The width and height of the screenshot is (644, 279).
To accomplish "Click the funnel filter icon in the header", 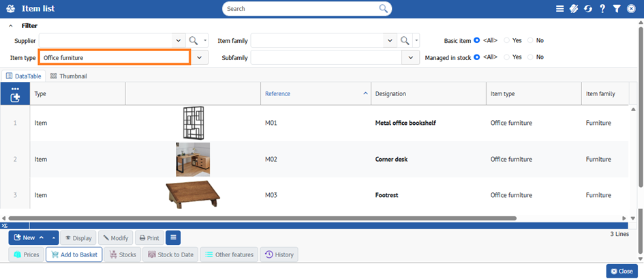I will tap(616, 9).
